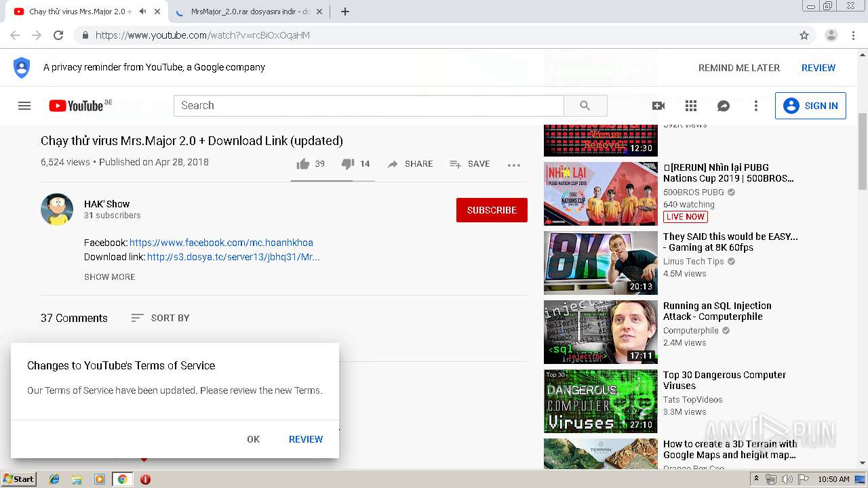Click the LIVE NOW badge
The height and width of the screenshot is (488, 868).
[x=686, y=217]
